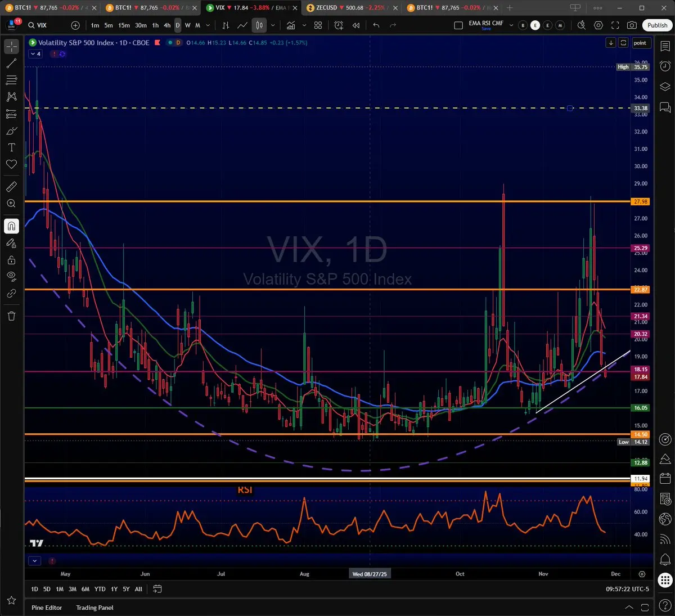675x616 pixels.
Task: Open quick search magnifier in toolbar
Action: click(582, 25)
